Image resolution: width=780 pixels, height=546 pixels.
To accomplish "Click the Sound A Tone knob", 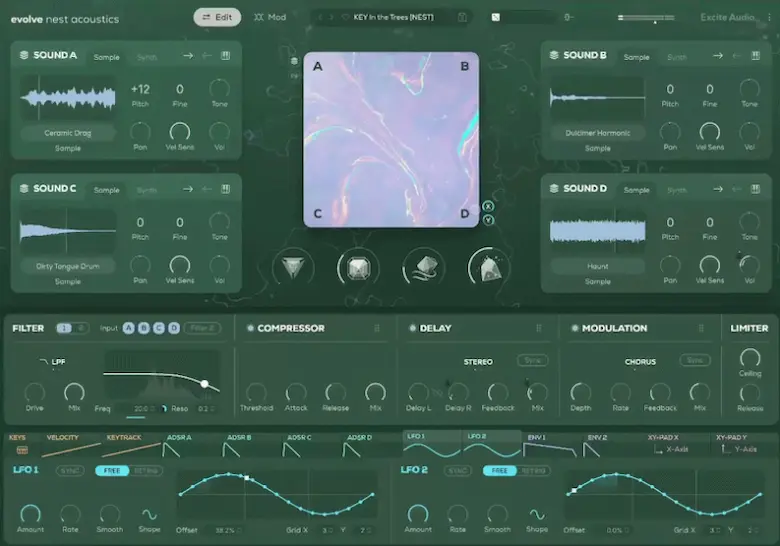I will [x=219, y=89].
